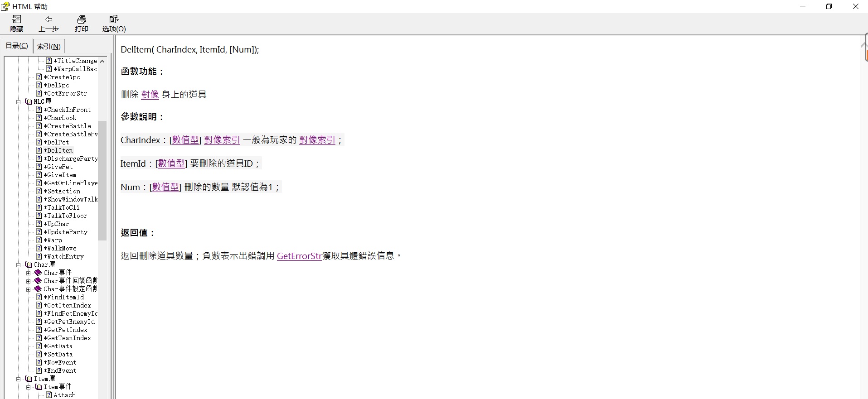Image resolution: width=868 pixels, height=399 pixels.
Task: Expand the Char事件回調函數 tree node
Action: [x=29, y=281]
